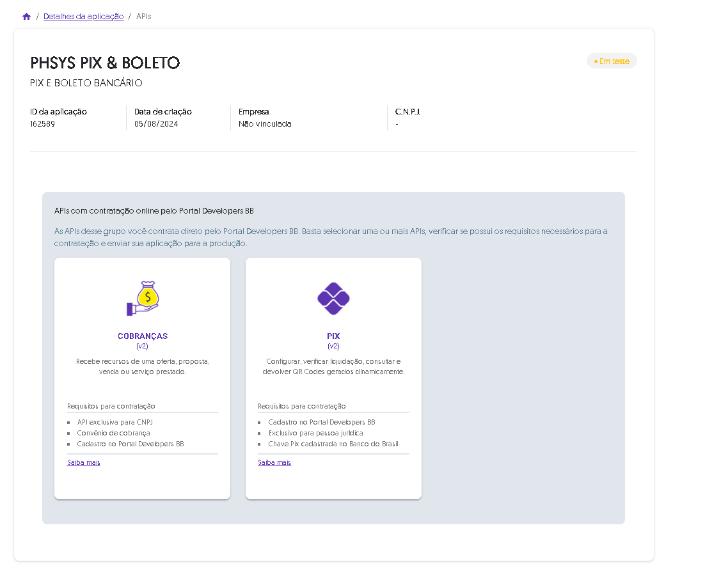This screenshot has height=578, width=728.
Task: Click Cadastro no Portal Developers BB in Cobranças card
Action: click(x=131, y=444)
